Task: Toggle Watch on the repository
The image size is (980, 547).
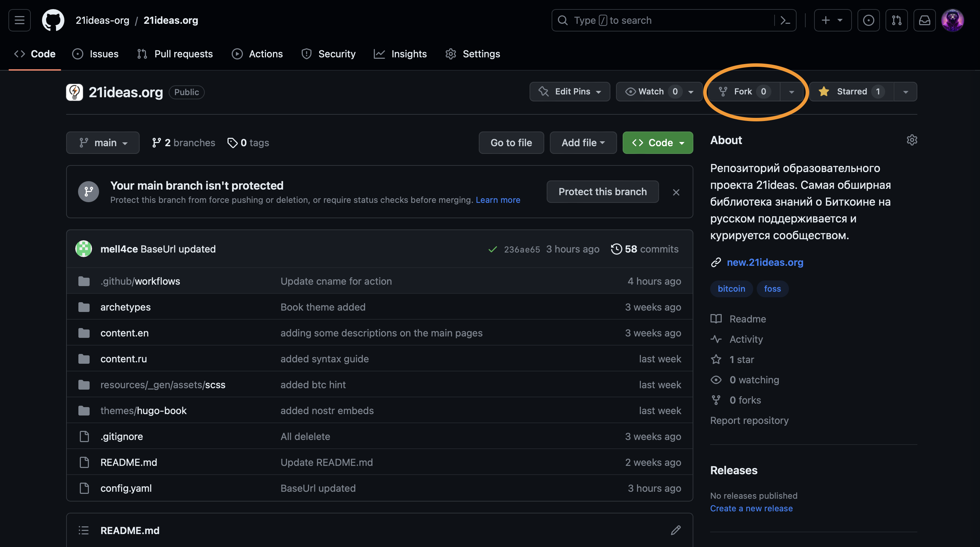Action: tap(651, 92)
